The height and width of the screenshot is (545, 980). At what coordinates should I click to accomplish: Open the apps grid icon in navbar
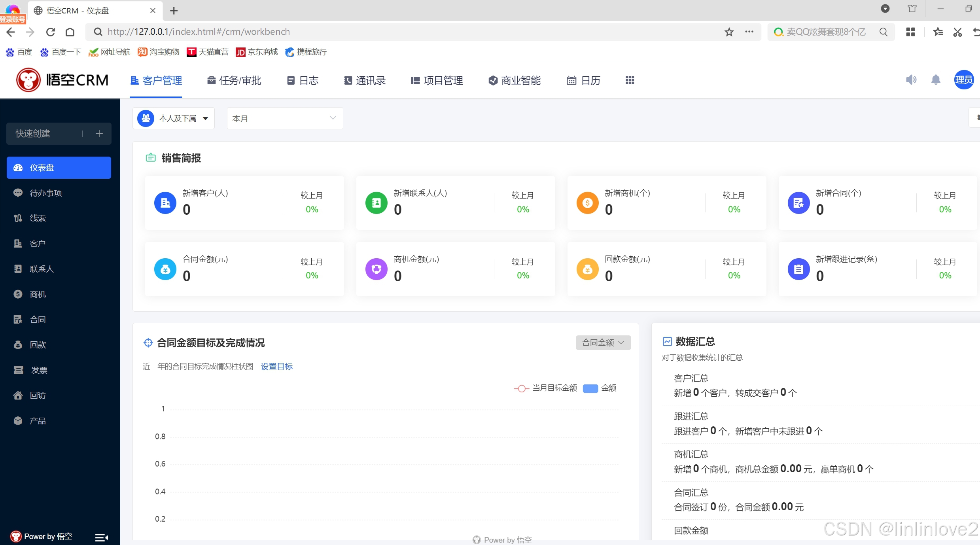tap(630, 81)
